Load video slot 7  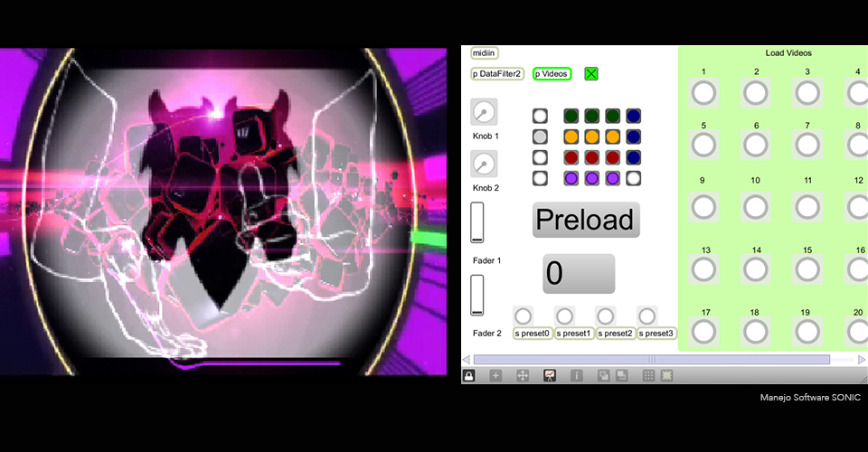807,145
